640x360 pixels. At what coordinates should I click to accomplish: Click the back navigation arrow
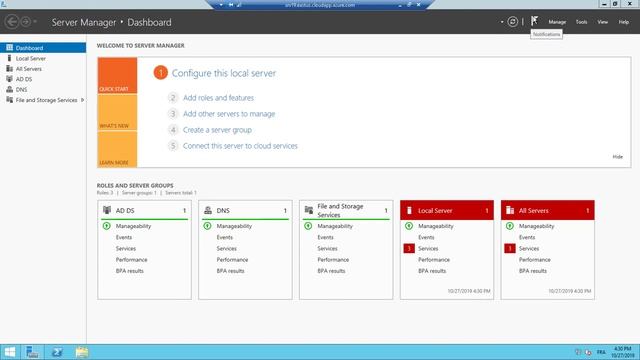pos(12,22)
